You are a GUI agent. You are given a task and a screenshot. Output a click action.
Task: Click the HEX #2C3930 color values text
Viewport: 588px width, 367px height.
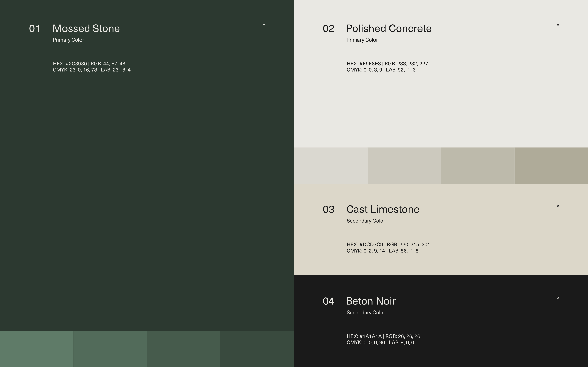(x=92, y=67)
